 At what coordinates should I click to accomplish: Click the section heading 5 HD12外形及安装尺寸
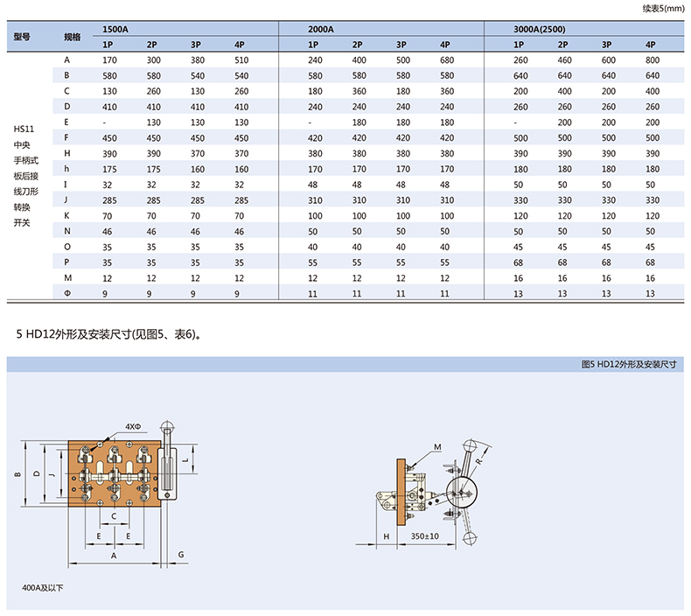(114, 334)
